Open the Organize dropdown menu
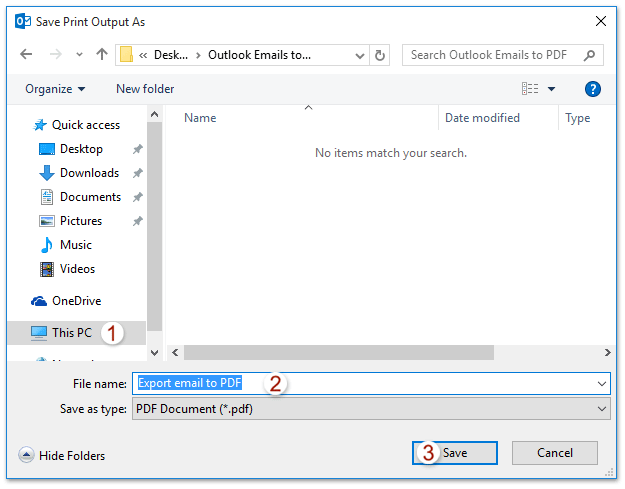This screenshot has width=625, height=489. [55, 89]
